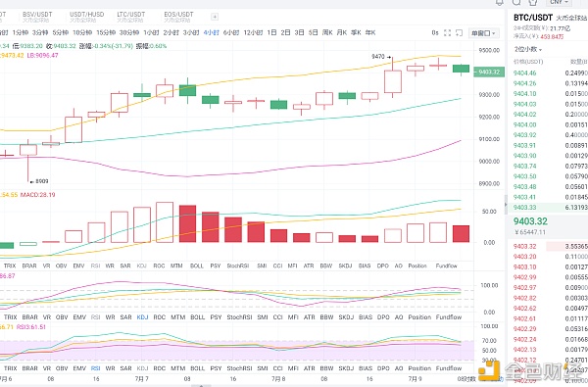Collapse the order book side panel handle
This screenshot has width=588, height=387.
click(506, 205)
